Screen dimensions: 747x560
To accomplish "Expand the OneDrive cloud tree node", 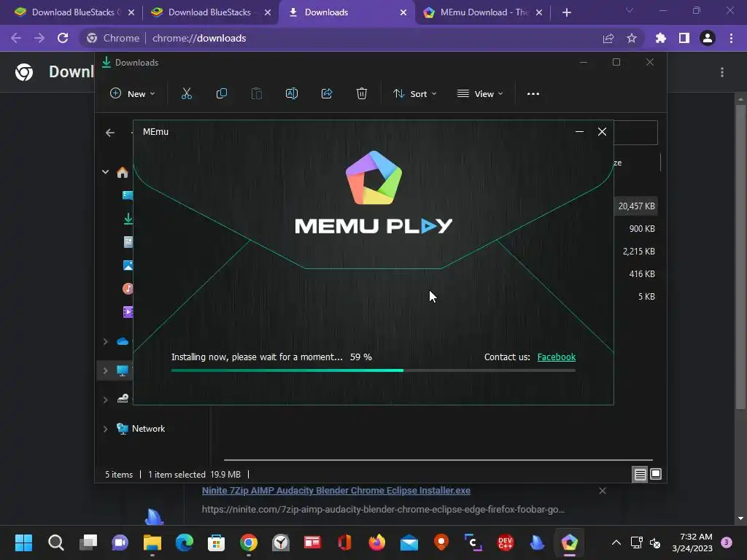I will [x=105, y=341].
